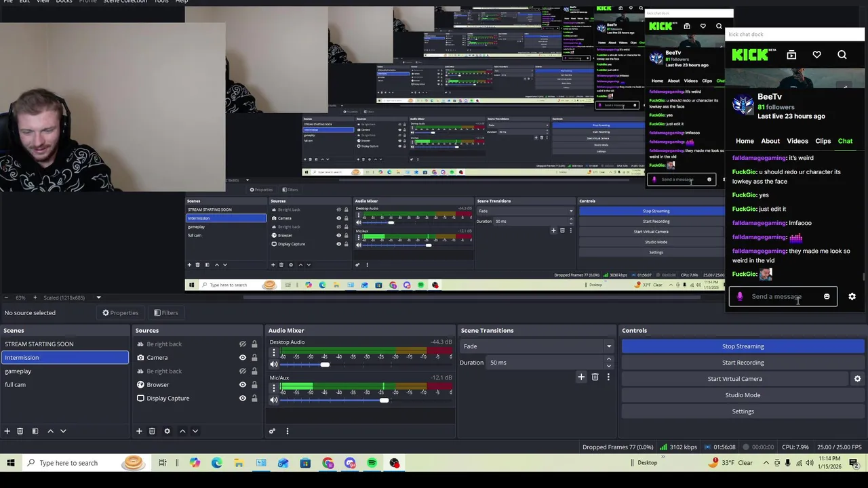This screenshot has width=868, height=488.
Task: Adjust the Desktop Audio volume slider
Action: tap(366, 365)
